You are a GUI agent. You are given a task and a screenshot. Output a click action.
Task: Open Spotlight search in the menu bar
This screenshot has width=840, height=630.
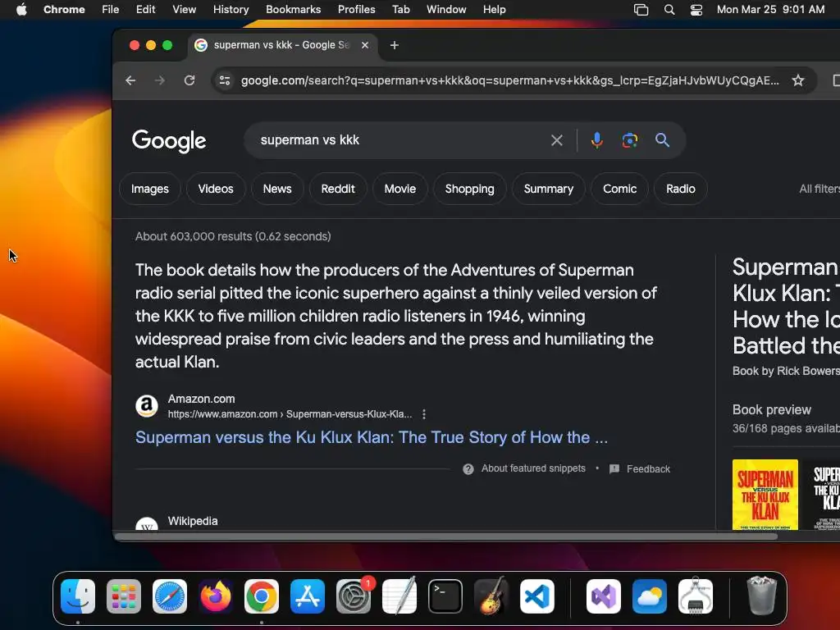669,10
